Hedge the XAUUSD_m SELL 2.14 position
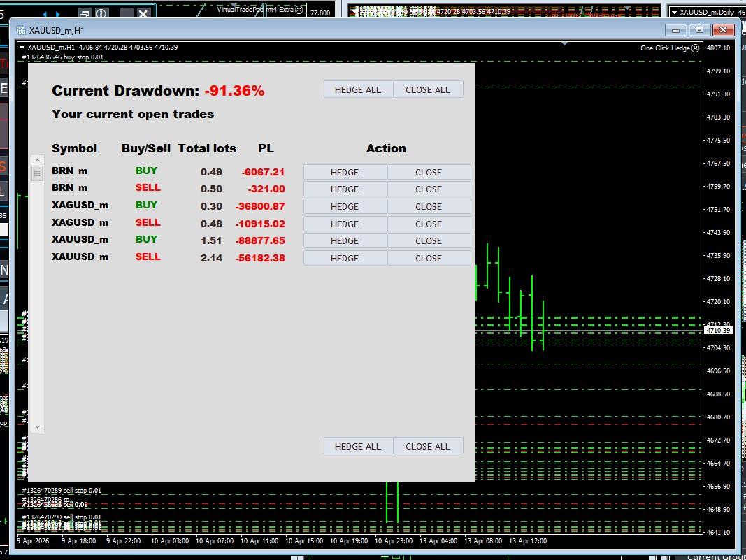This screenshot has width=746, height=560. [345, 258]
